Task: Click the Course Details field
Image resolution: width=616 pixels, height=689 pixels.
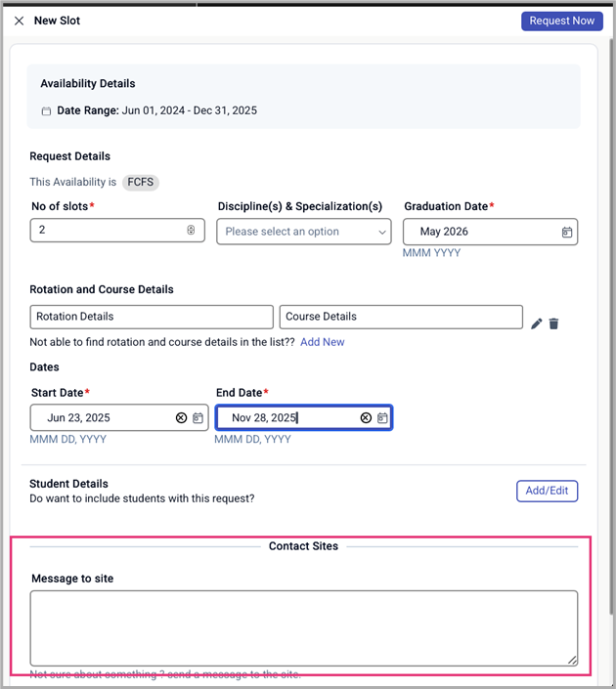Action: tap(401, 317)
